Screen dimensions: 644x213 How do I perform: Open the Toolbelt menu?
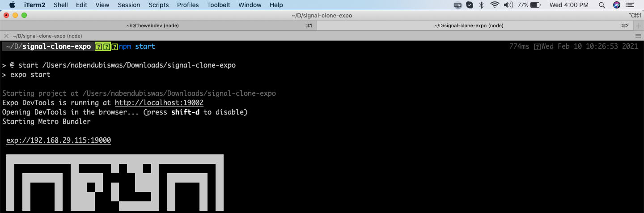[x=219, y=5]
